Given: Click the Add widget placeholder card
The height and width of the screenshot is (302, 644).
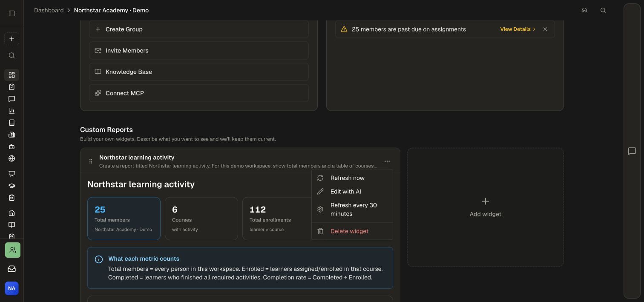Looking at the screenshot, I should coord(486,207).
